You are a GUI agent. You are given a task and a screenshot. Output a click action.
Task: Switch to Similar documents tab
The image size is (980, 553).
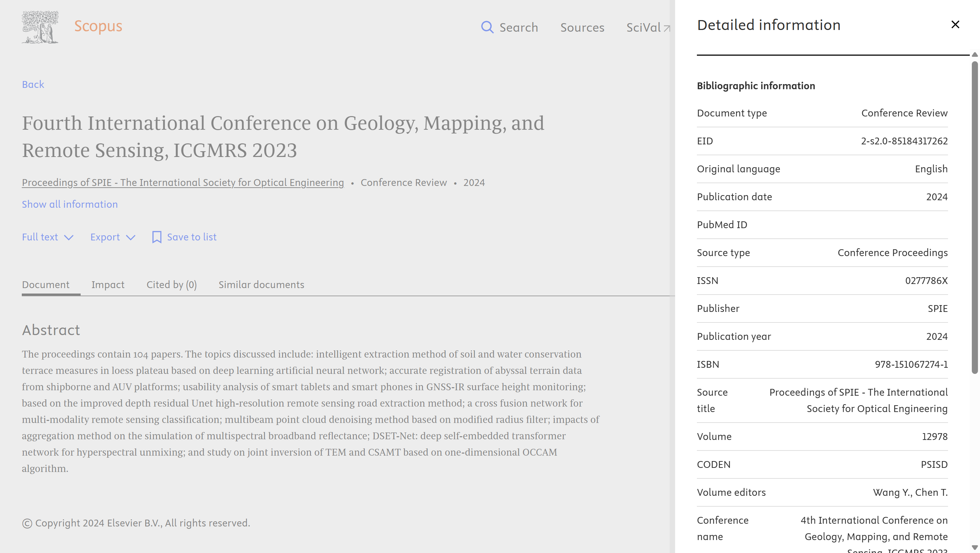pos(261,285)
